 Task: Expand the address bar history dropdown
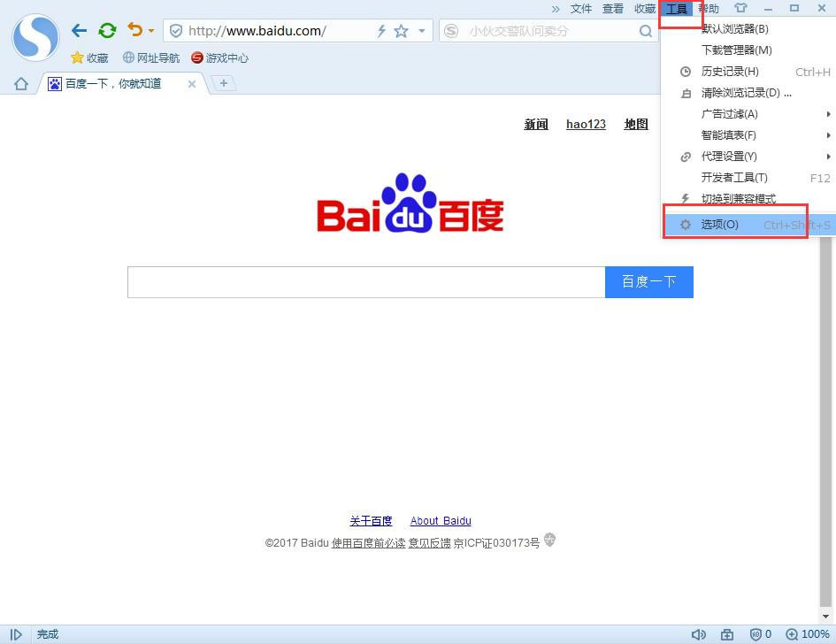pos(422,31)
